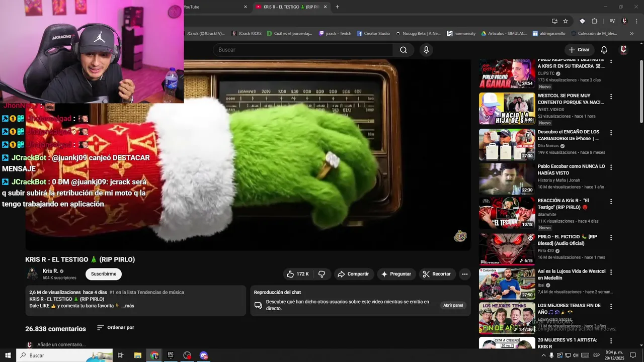The width and height of the screenshot is (644, 362).
Task: Close the KRIS R - EL TESTIGO tab
Action: coord(325,7)
